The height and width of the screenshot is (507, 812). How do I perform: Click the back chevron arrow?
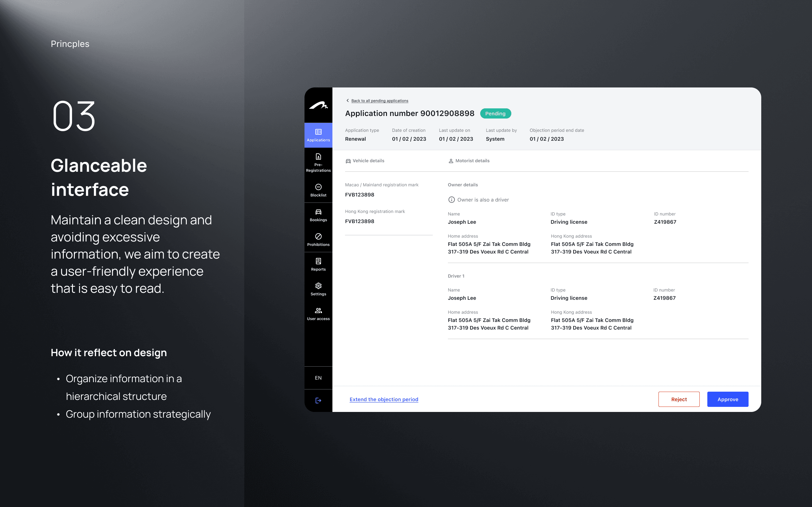[x=348, y=100]
